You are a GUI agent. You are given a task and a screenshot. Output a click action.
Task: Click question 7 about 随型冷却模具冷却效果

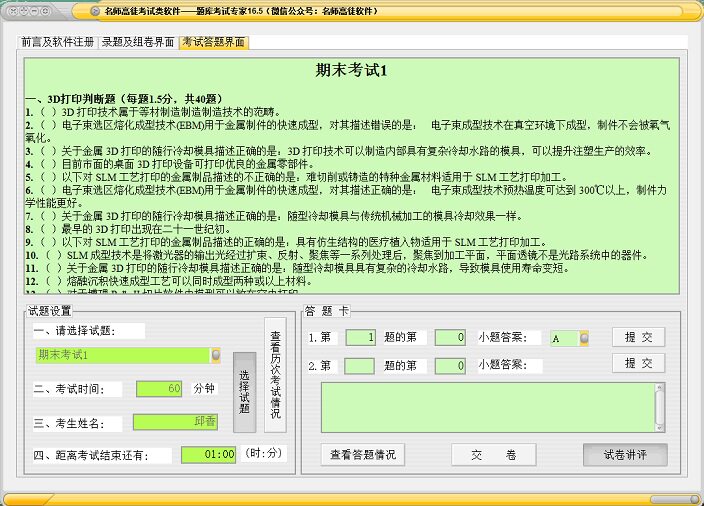[x=274, y=216]
